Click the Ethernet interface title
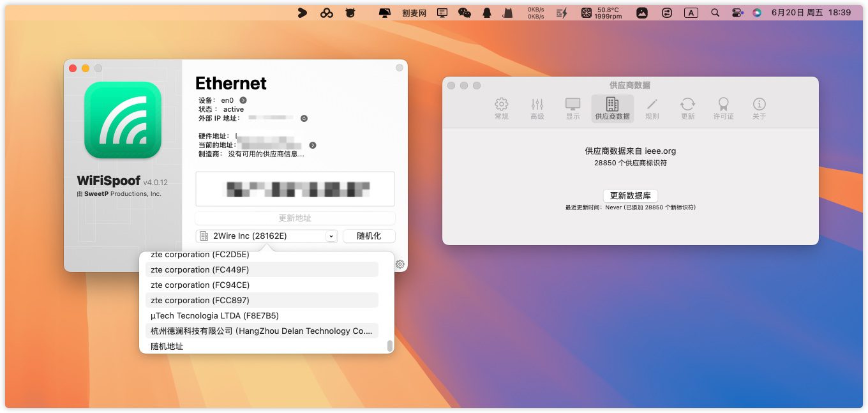Image resolution: width=868 pixels, height=413 pixels. click(231, 84)
